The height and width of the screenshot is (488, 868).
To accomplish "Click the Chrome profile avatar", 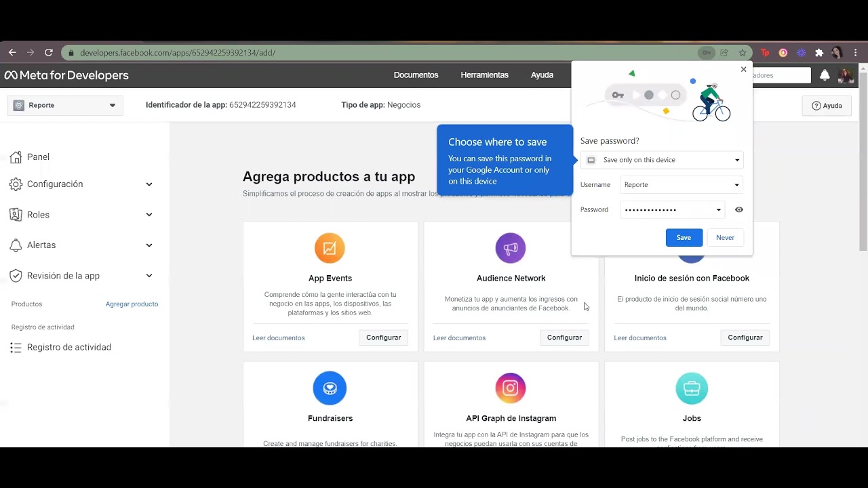I will 837,52.
